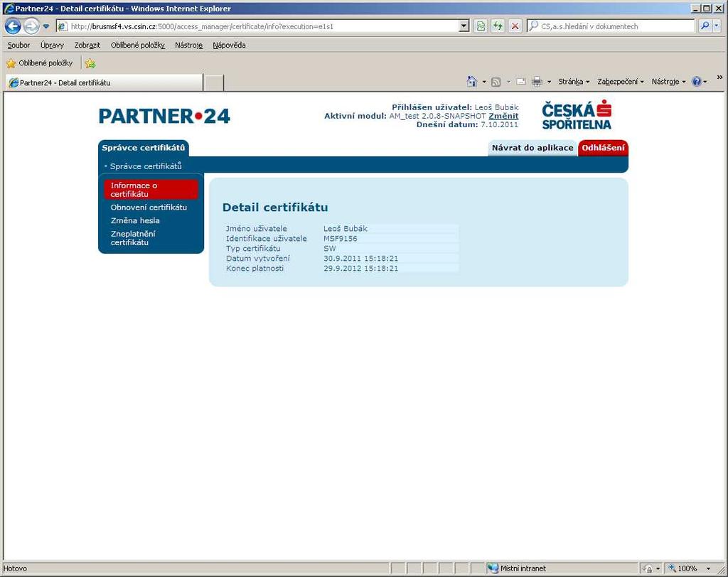Open Obnovení certifikátu in sidebar
Image resolution: width=728 pixels, height=577 pixels.
[x=149, y=207]
